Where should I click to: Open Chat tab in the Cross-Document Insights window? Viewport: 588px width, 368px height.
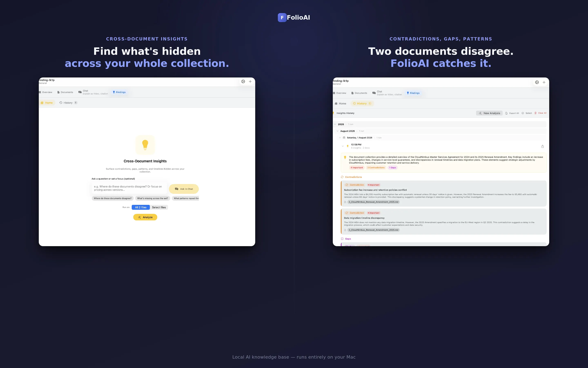[93, 92]
